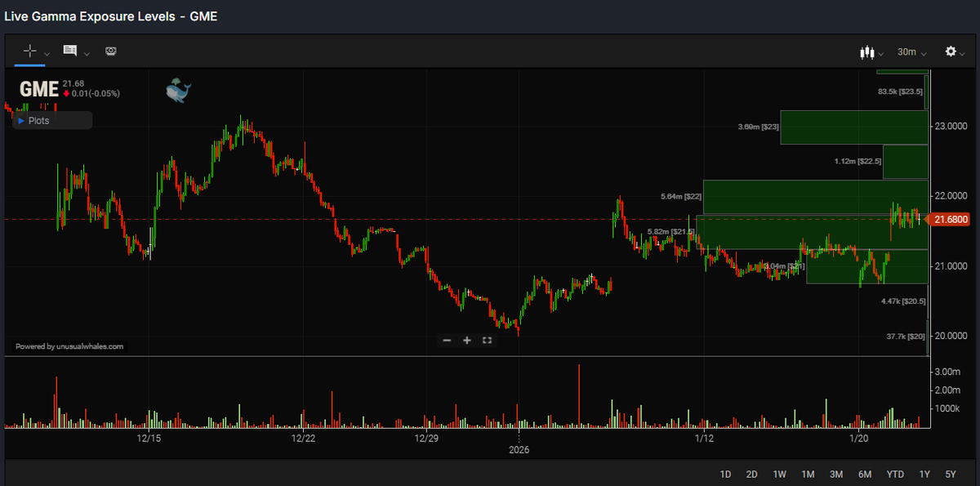
Task: Click the 12/29 date axis label
Action: (x=427, y=439)
